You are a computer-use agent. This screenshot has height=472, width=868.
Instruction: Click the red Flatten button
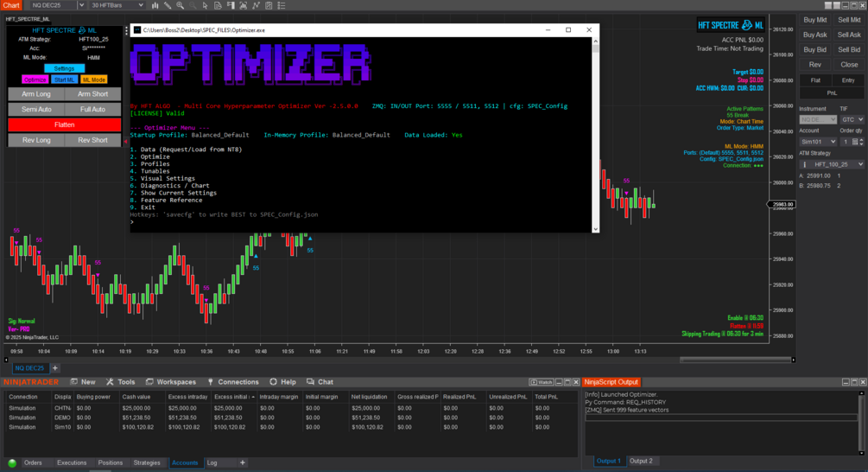point(64,124)
